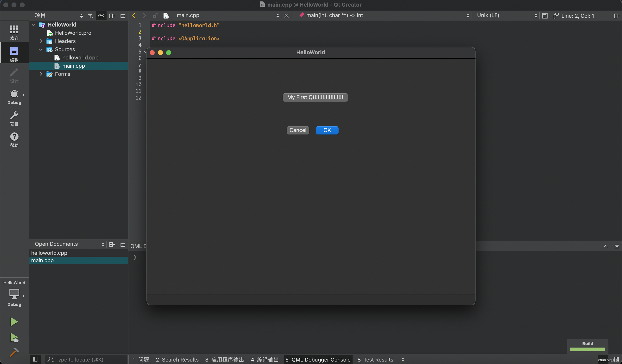Viewport: 622px width, 364px height.
Task: Toggle synchronize with editor link icon
Action: click(101, 16)
